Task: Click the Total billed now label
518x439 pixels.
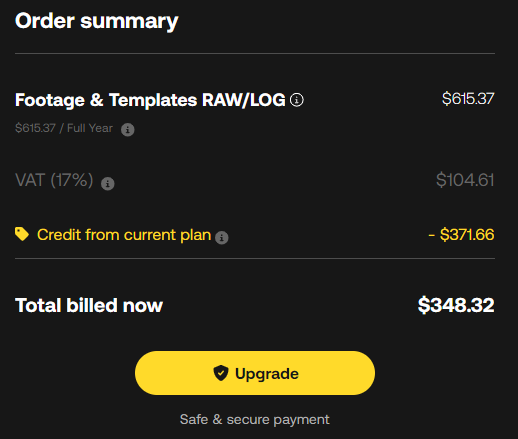Action: (x=89, y=305)
